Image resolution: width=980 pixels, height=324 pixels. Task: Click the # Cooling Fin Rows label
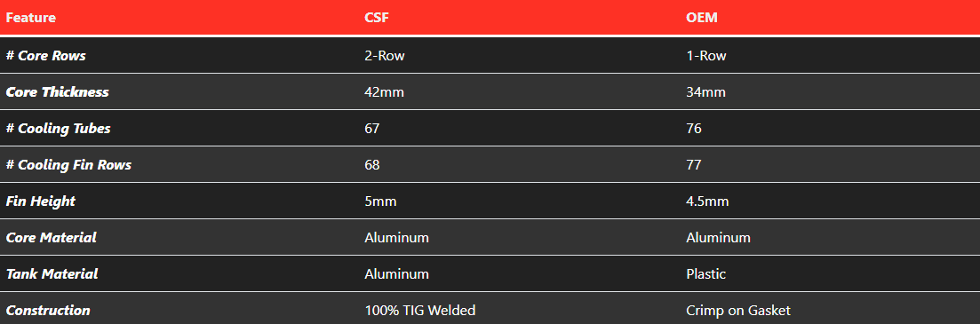pos(68,165)
